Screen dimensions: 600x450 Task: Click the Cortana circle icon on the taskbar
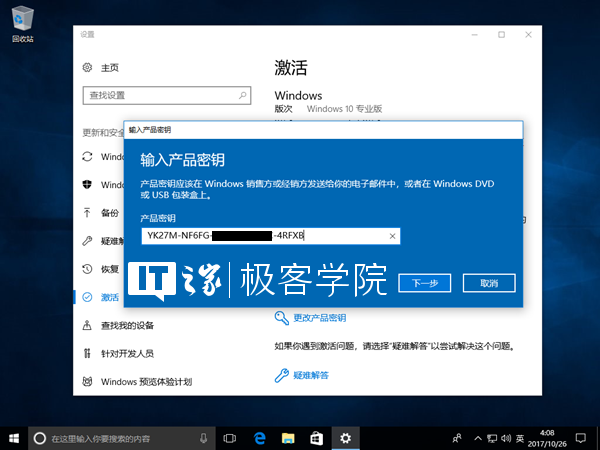point(40,439)
